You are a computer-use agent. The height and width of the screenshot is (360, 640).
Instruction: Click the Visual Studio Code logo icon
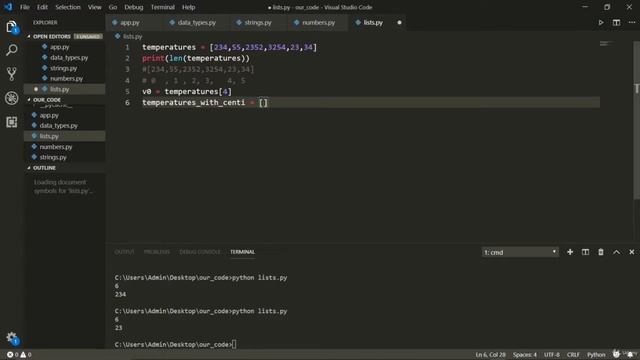pyautogui.click(x=8, y=7)
